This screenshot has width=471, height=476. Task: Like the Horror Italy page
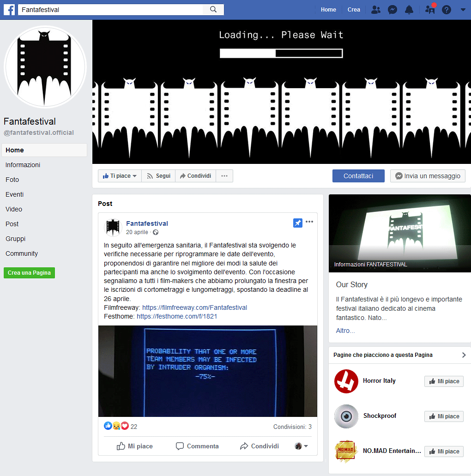point(444,381)
